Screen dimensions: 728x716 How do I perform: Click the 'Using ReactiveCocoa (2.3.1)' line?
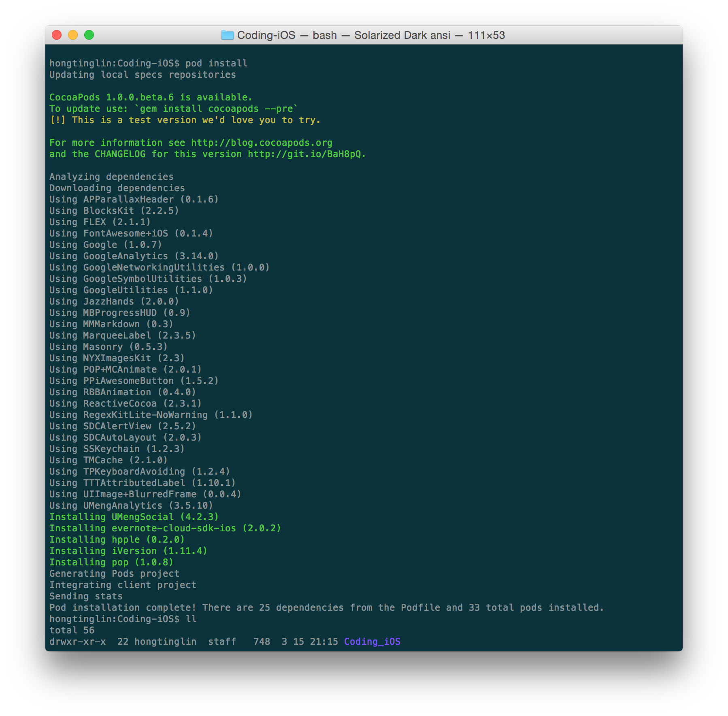coord(125,404)
